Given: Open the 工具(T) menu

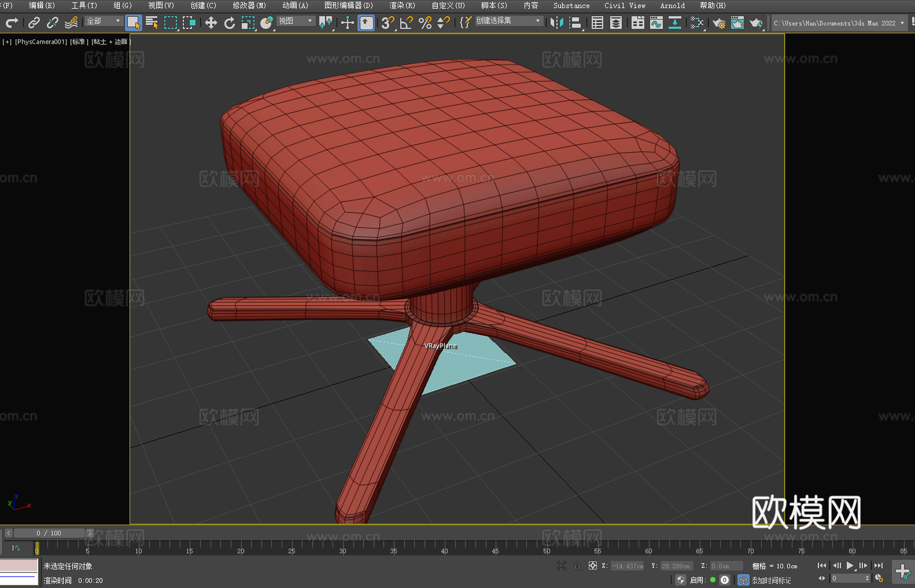Looking at the screenshot, I should pos(84,5).
